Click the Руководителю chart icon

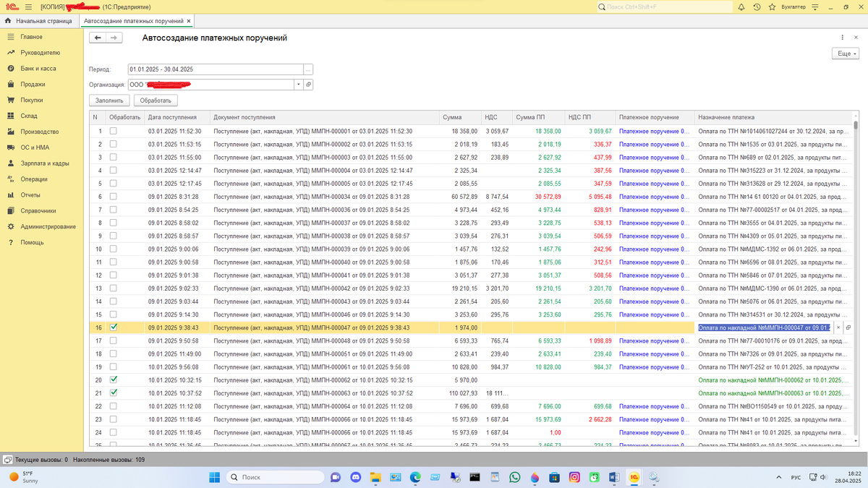pyautogui.click(x=11, y=53)
